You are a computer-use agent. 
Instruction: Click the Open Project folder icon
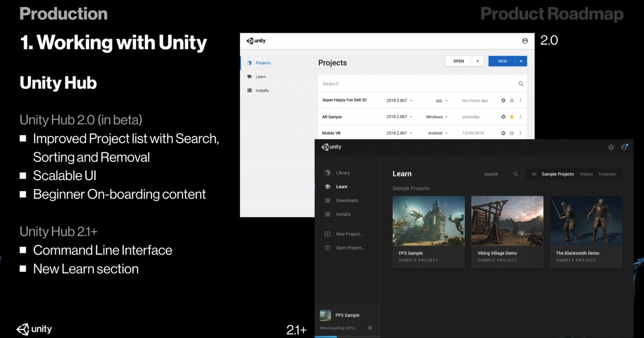coord(327,248)
